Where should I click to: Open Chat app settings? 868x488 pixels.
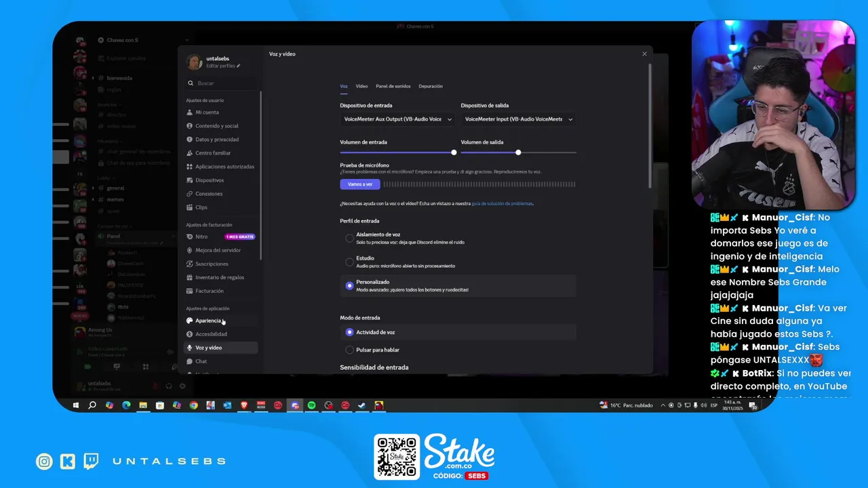pos(221,361)
